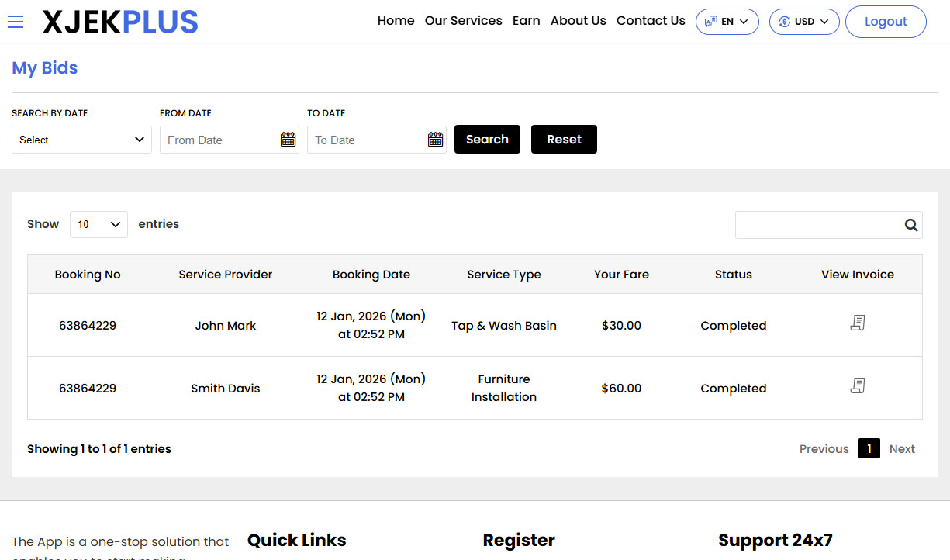Open the USD currency dropdown
Screen dimensions: 950x560
point(803,22)
